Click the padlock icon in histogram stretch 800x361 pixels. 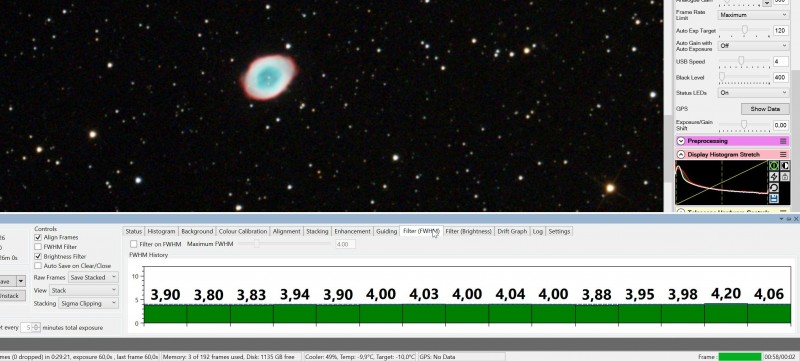tap(785, 177)
